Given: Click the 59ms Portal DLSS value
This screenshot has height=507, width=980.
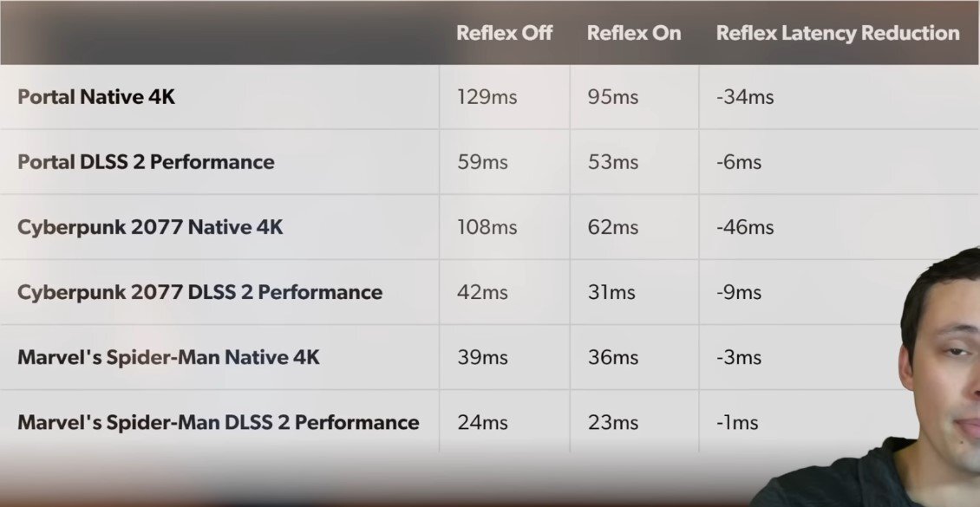Looking at the screenshot, I should [x=482, y=162].
